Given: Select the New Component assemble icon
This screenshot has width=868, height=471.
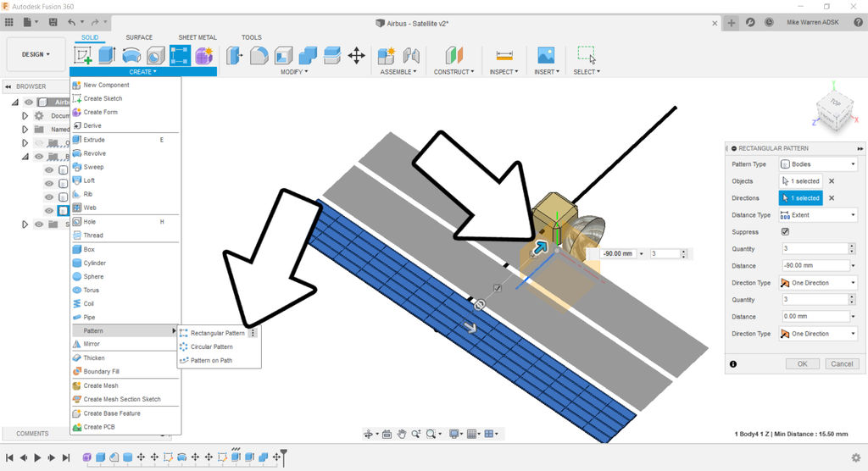Looking at the screenshot, I should 387,55.
